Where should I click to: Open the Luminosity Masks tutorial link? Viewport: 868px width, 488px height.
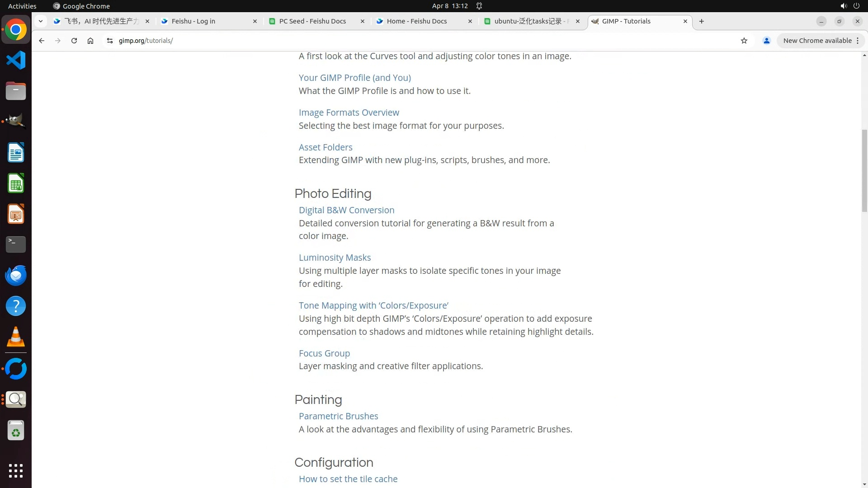coord(335,258)
